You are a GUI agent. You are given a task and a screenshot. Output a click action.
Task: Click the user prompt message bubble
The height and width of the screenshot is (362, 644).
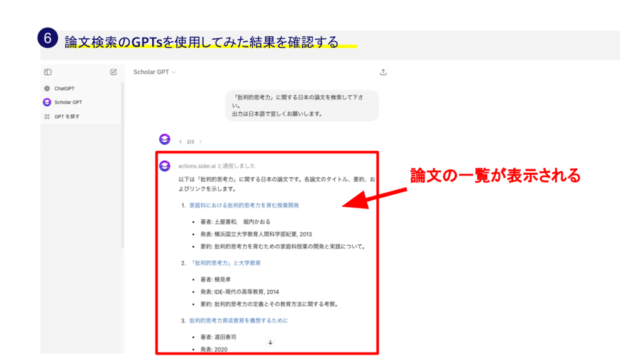tap(302, 106)
